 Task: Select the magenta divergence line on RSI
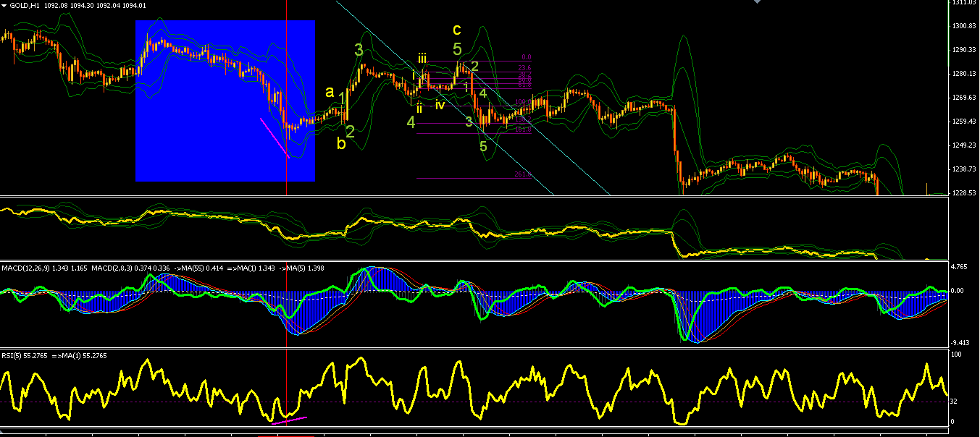tap(289, 420)
